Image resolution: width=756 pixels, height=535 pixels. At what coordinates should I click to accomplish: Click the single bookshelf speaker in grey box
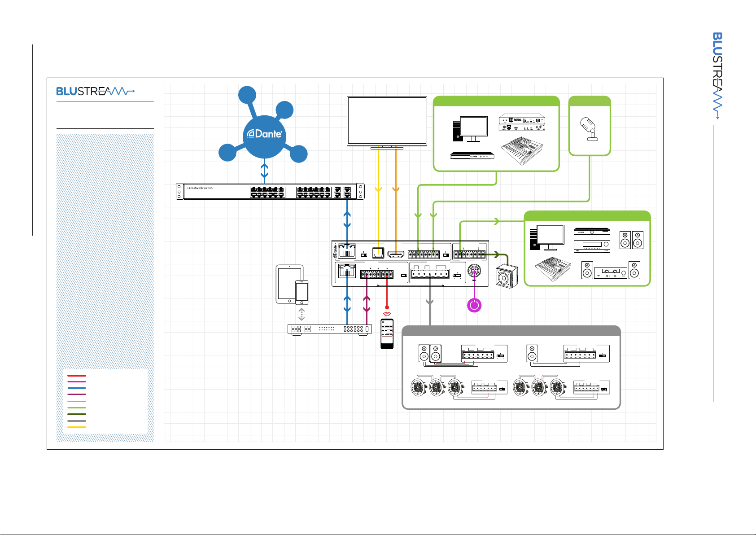click(x=532, y=354)
